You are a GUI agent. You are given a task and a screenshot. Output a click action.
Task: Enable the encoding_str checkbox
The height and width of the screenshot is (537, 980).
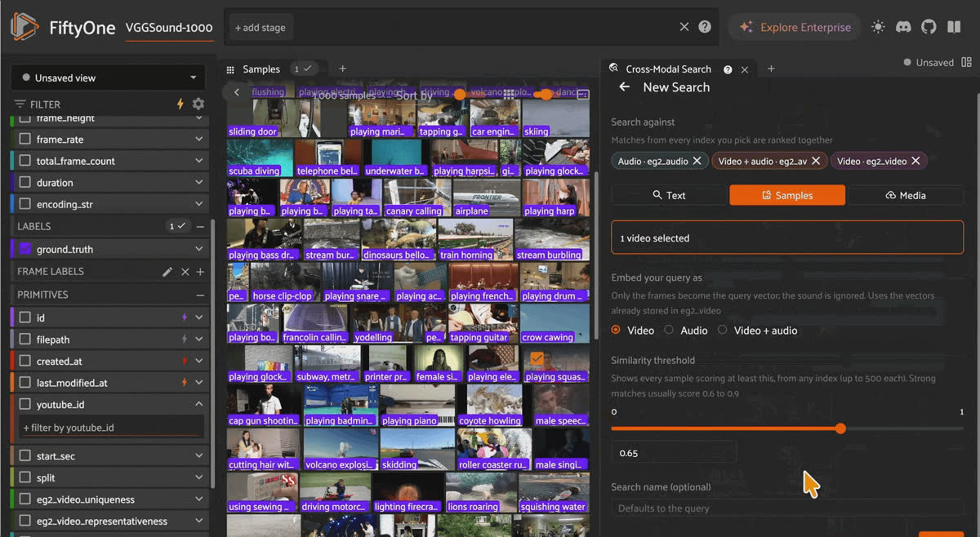click(24, 204)
